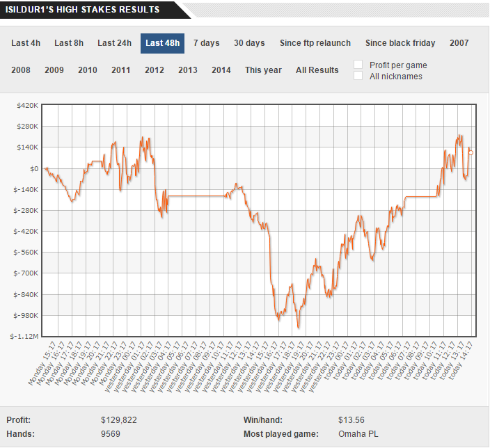View 2010 yearly results
Image resolution: width=490 pixels, height=448 pixels.
coord(88,70)
